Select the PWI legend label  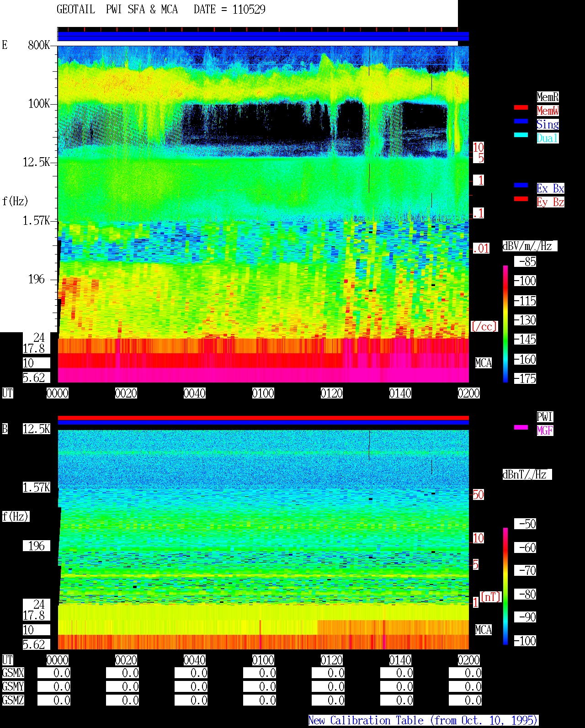coord(545,417)
